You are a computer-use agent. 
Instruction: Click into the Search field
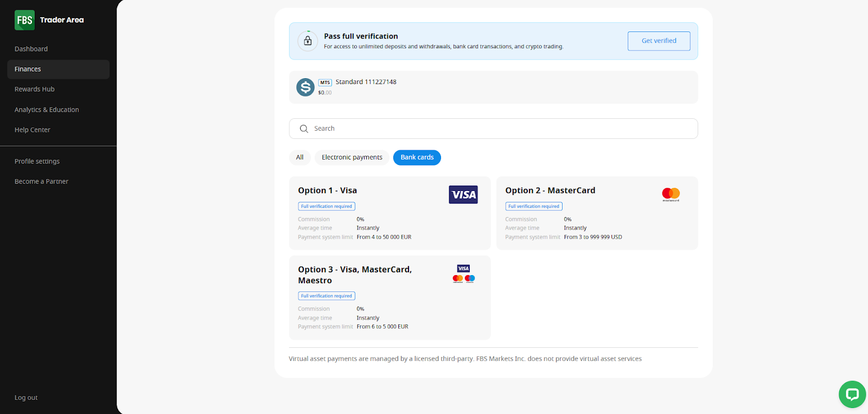click(493, 129)
